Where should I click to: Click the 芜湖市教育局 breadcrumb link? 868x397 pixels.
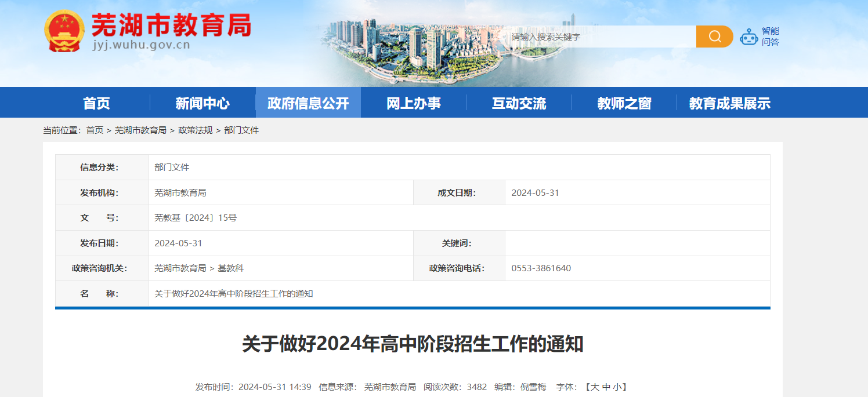click(x=140, y=130)
